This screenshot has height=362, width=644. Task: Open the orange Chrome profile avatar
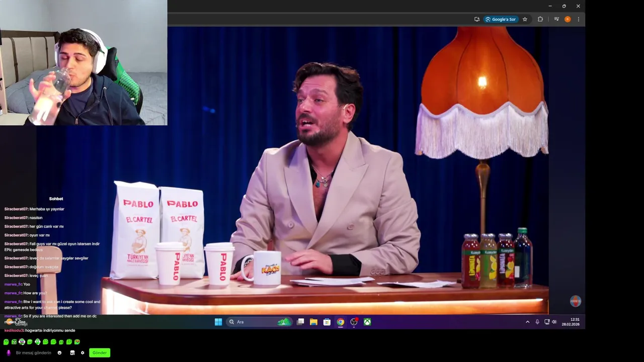pos(568,19)
